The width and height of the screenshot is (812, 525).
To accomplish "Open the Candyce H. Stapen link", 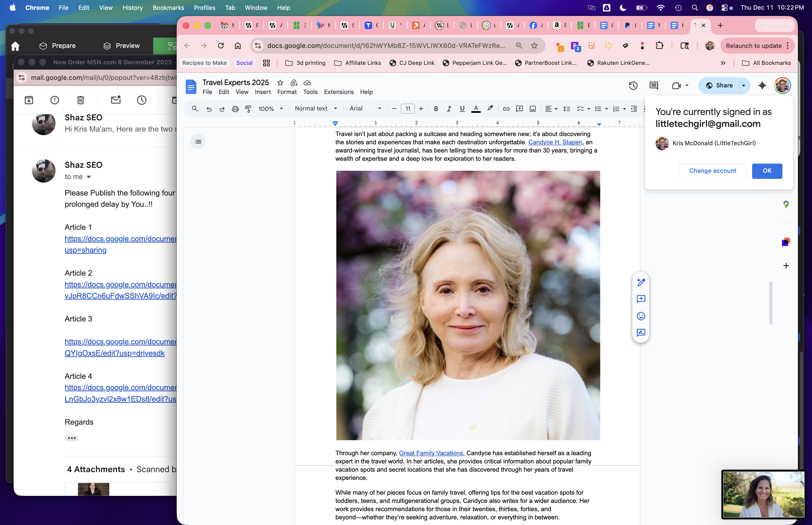I will click(555, 142).
